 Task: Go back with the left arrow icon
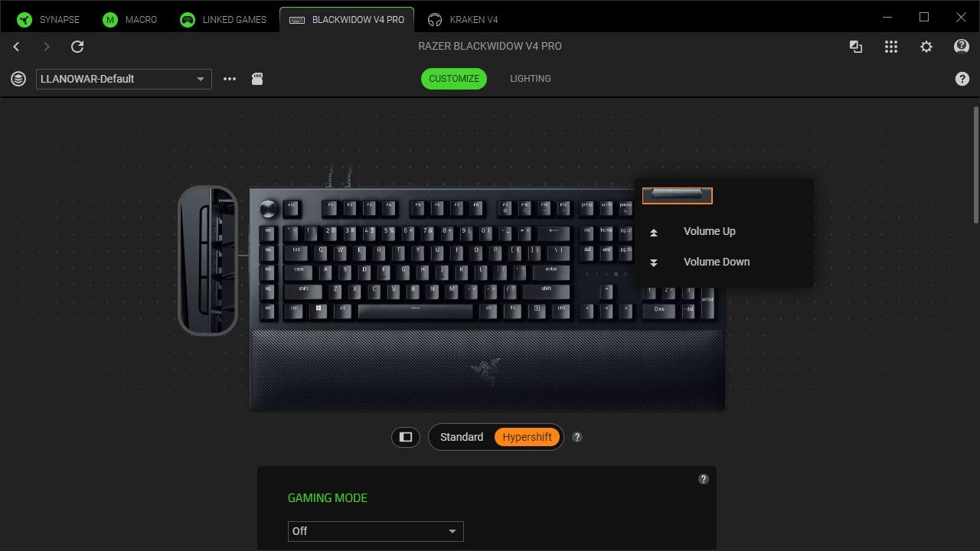(x=16, y=47)
